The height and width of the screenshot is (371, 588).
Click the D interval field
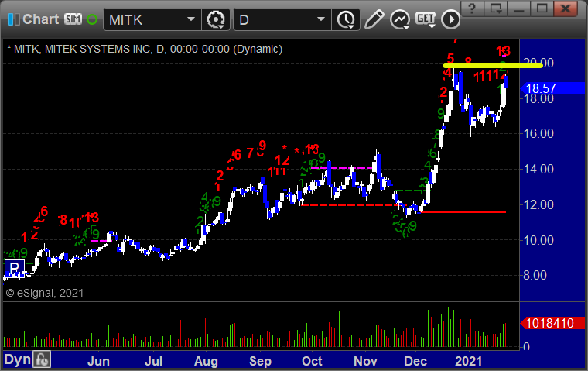[x=282, y=19]
